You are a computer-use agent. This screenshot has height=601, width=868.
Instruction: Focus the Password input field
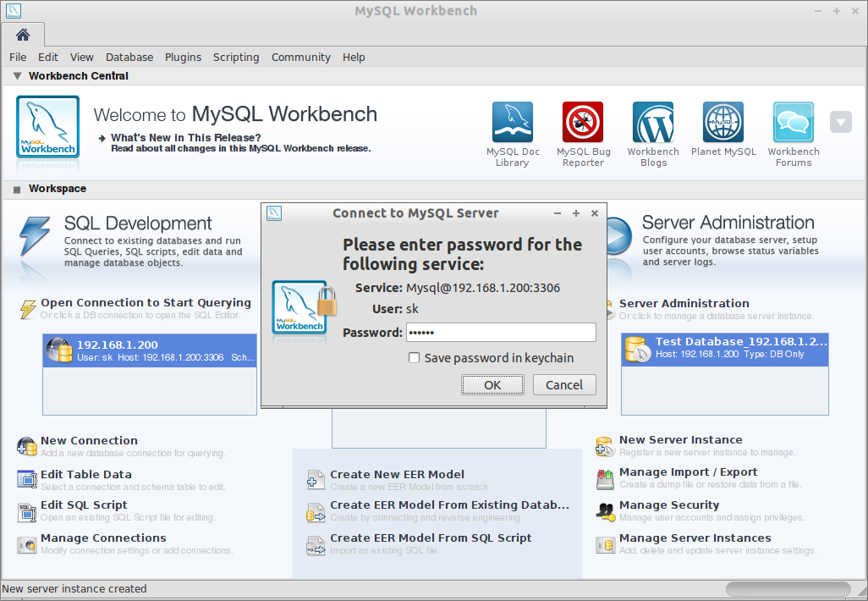pos(501,333)
